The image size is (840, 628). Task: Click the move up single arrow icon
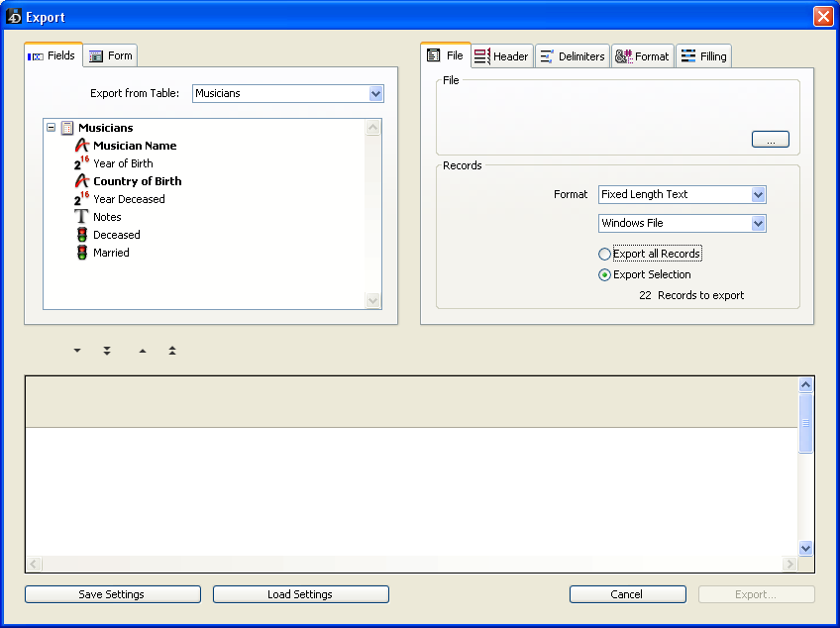143,351
